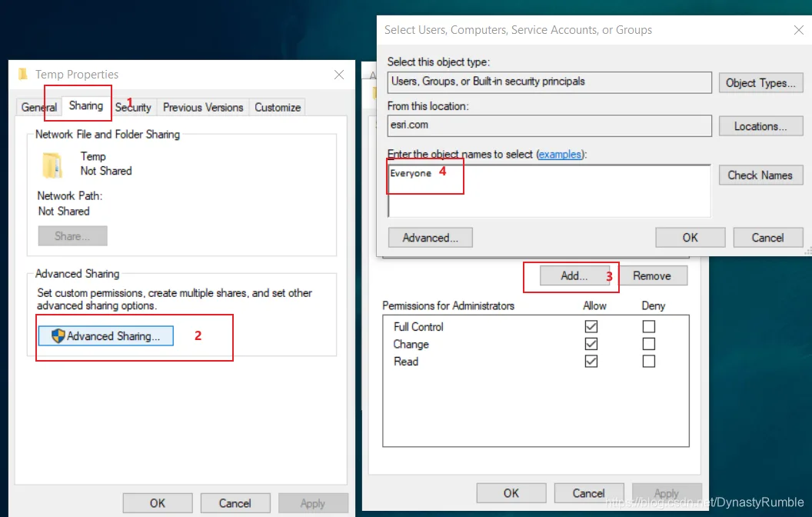The width and height of the screenshot is (812, 517).
Task: Click the Temp folder icon under Network Sharing
Action: (x=52, y=165)
